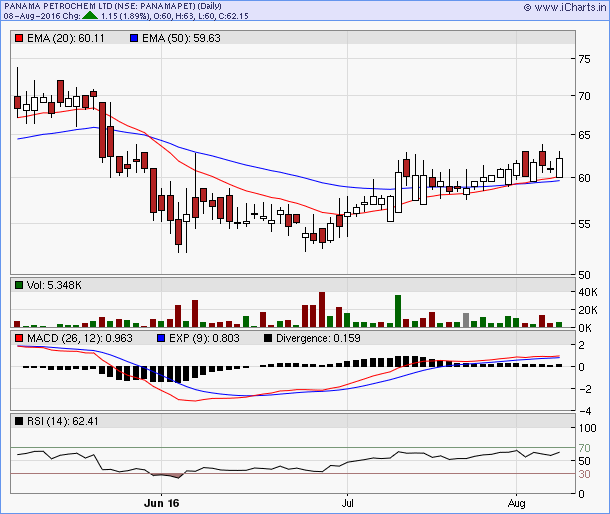The height and width of the screenshot is (514, 610).
Task: Click the date and OHLC summary line
Action: pyautogui.click(x=126, y=16)
